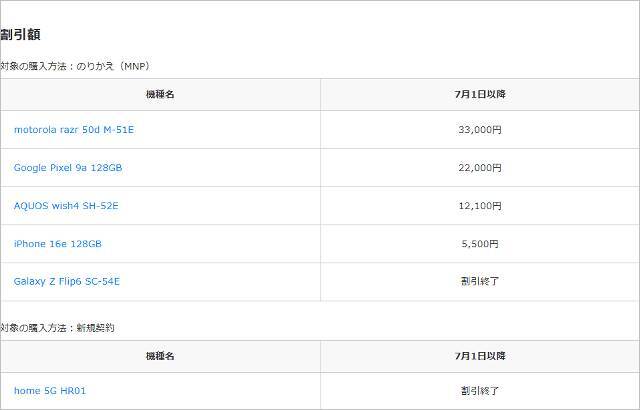
Task: Click the 12,100円 discount amount
Action: point(480,206)
